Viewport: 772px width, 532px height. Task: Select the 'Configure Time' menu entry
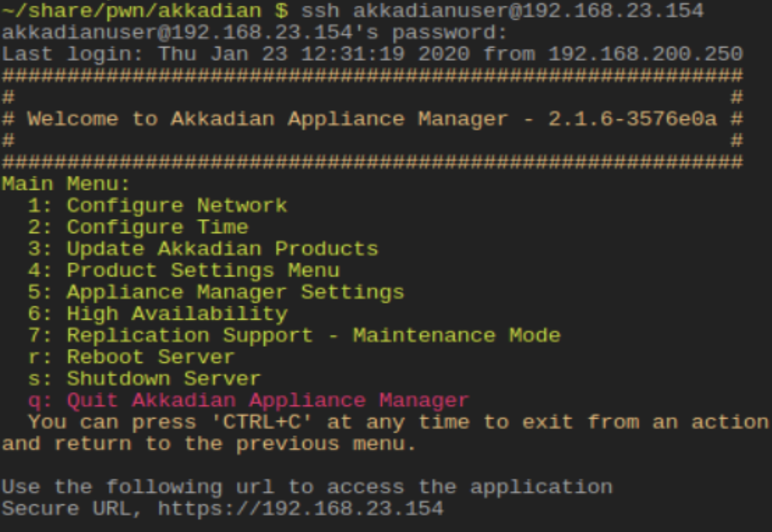point(157,227)
